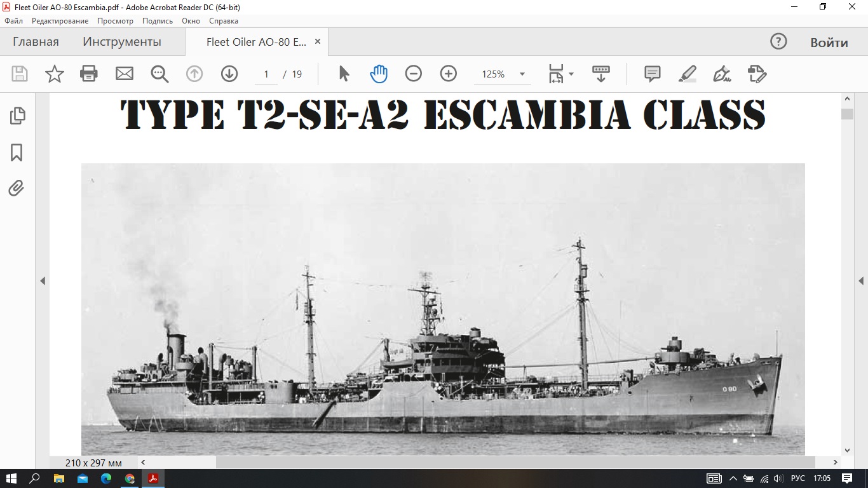
Task: Open the Attachments paperclip panel
Action: coord(17,189)
